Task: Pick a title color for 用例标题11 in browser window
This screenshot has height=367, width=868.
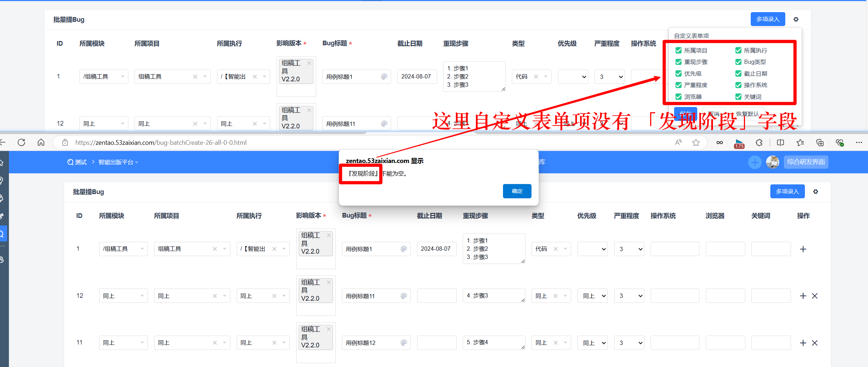Action: pos(404,296)
